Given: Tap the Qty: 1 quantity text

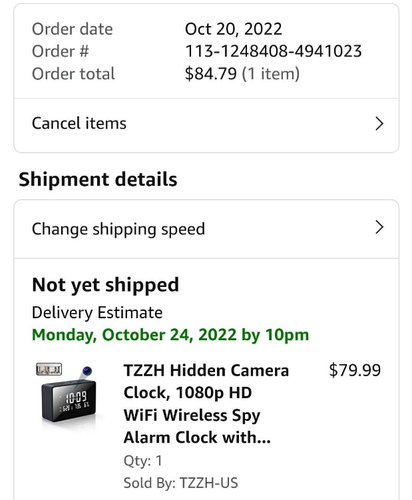Looking at the screenshot, I should pyautogui.click(x=143, y=461).
